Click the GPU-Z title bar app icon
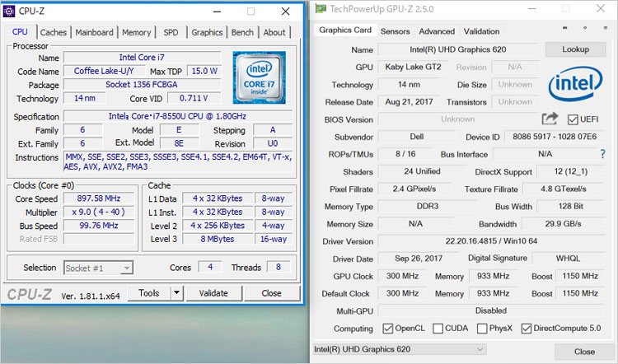This screenshot has height=364, width=618. 321,9
